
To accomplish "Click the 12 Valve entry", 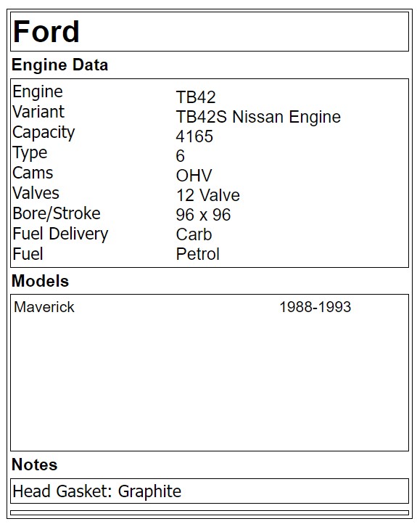I will point(208,195).
